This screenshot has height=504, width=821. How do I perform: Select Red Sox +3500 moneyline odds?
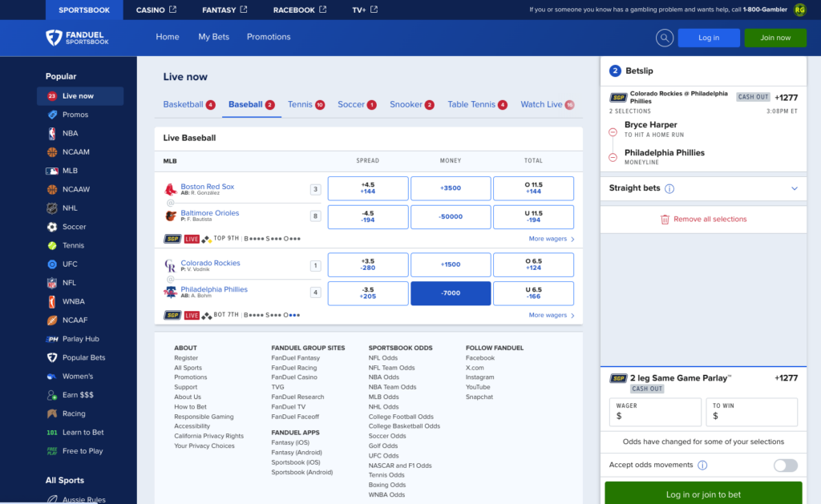point(450,188)
